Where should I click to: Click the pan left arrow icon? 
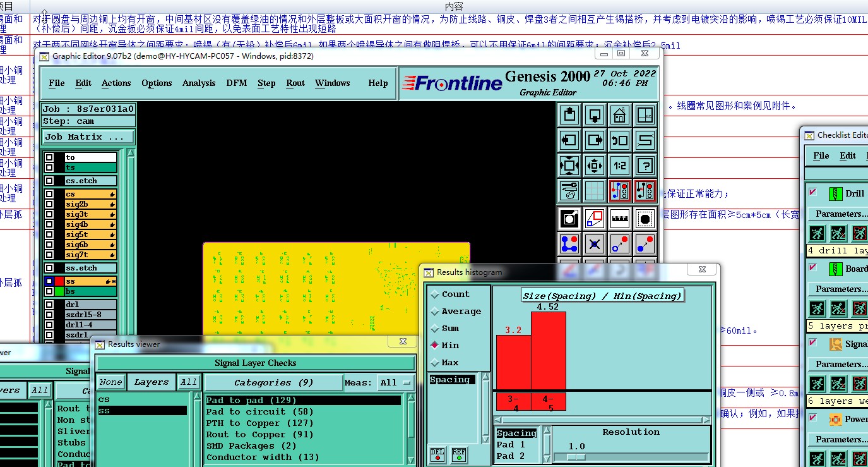coord(569,140)
